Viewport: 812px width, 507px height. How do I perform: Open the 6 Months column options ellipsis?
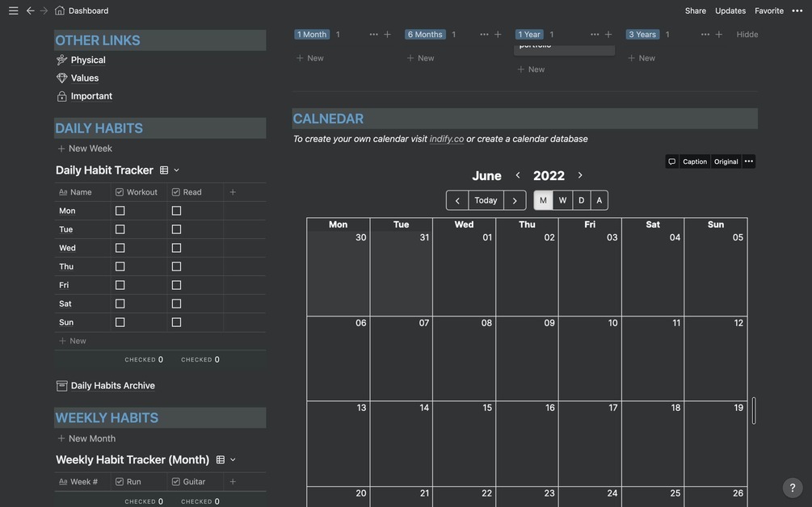click(x=484, y=35)
